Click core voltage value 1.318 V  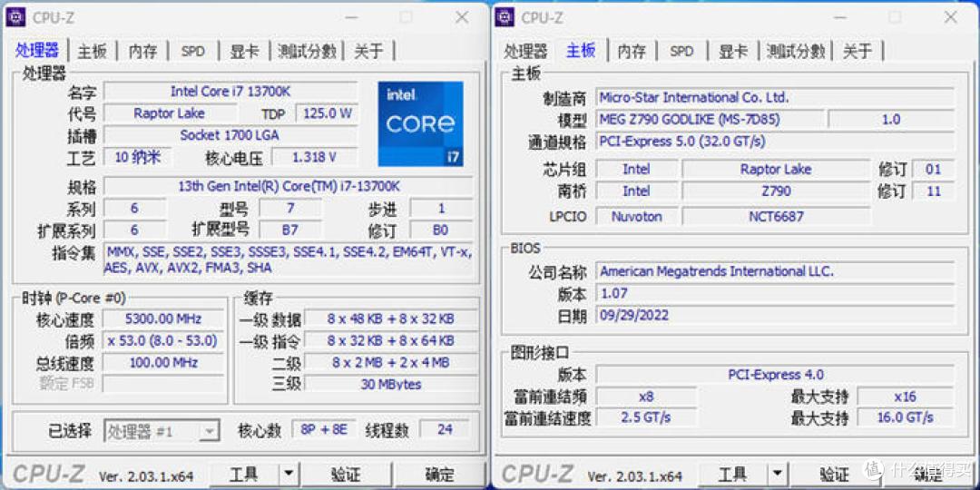[314, 157]
